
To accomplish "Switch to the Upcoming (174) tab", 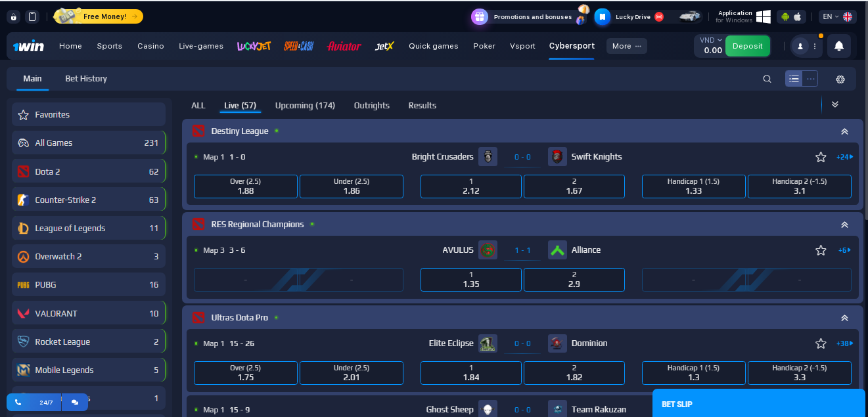I will coord(305,106).
